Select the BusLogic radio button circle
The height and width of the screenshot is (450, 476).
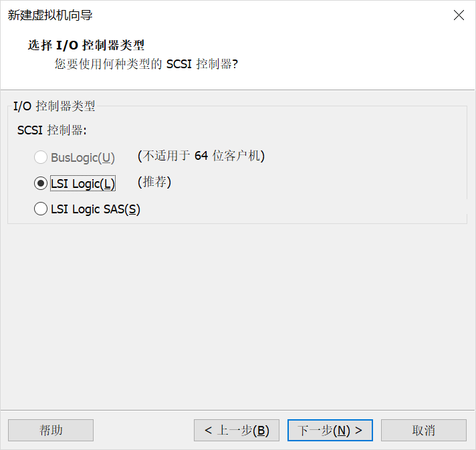point(41,158)
